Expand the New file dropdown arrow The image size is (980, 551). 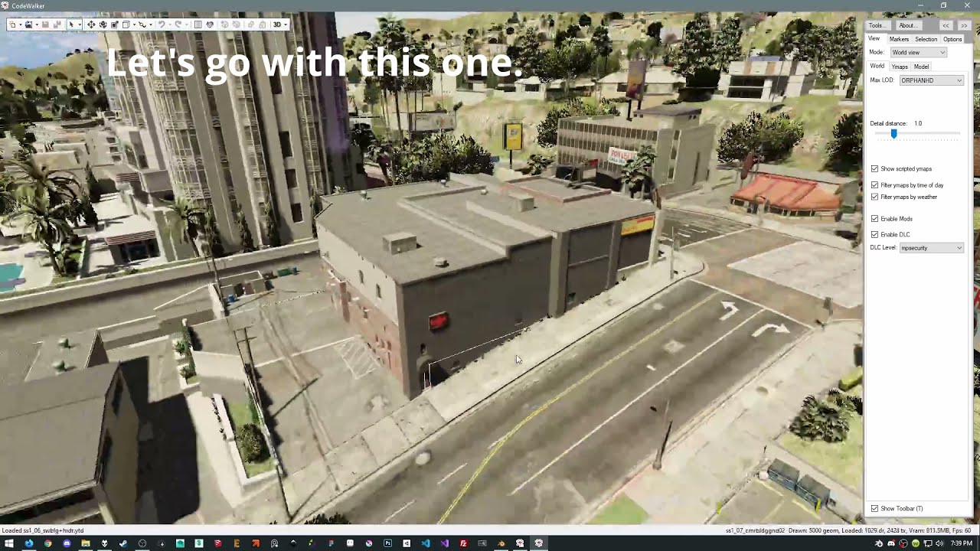(21, 24)
